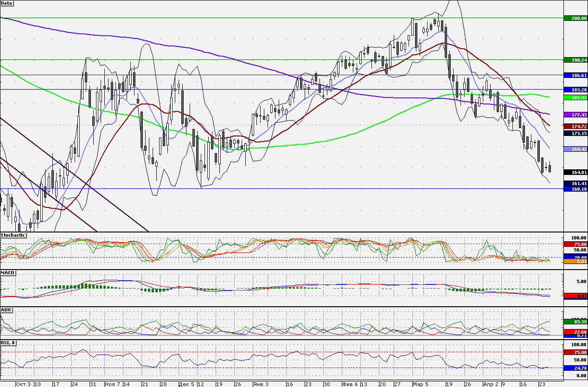Image resolution: width=588 pixels, height=387 pixels.
Task: Click the Data panel label
Action: point(7,3)
